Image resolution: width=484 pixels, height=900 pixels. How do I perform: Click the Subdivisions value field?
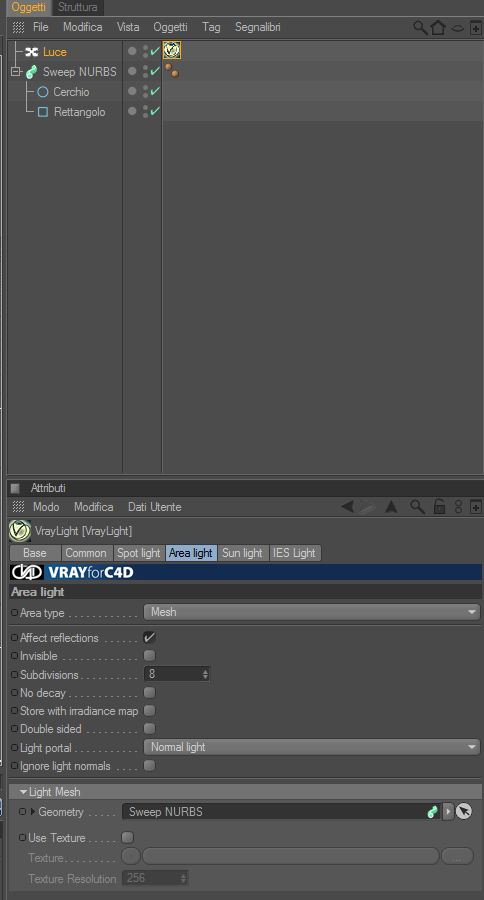click(x=172, y=674)
